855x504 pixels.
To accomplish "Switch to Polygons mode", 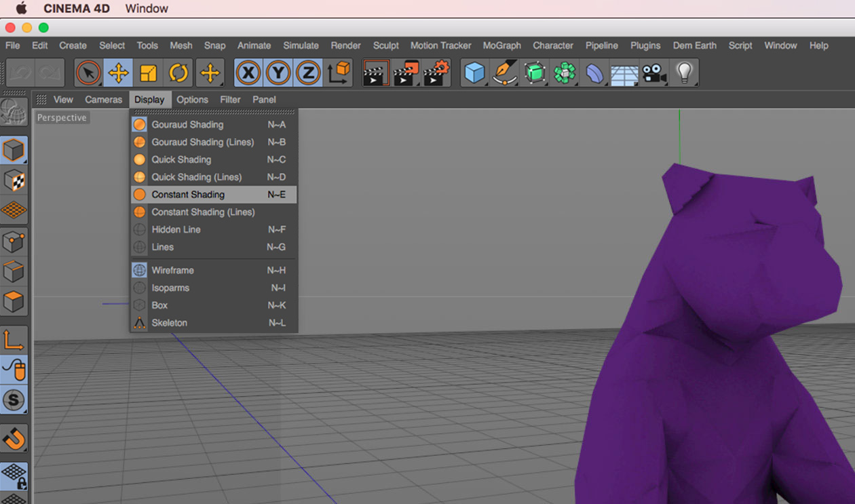I will tap(14, 301).
